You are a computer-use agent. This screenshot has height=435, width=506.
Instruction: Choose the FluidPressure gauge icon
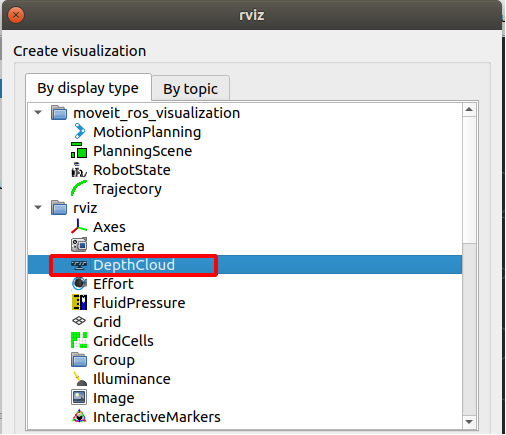[79, 303]
